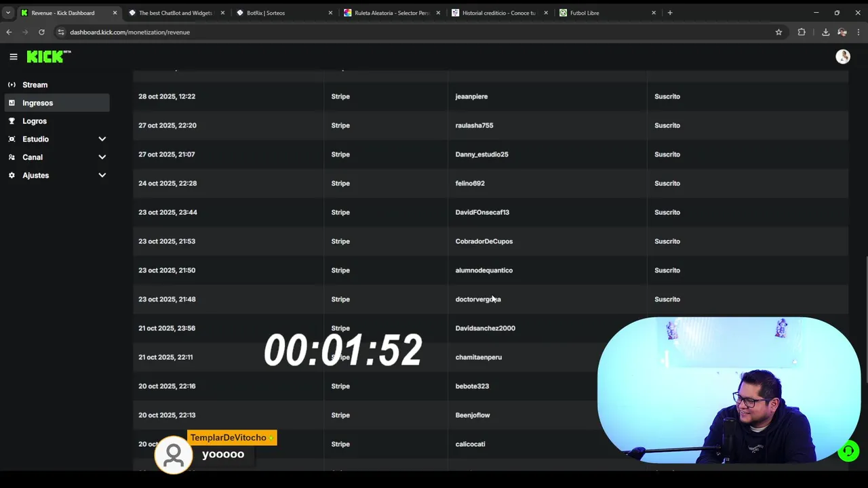Switch to The best ChatBot and Widgets tab
Viewport: 868px width, 488px height.
[176, 13]
